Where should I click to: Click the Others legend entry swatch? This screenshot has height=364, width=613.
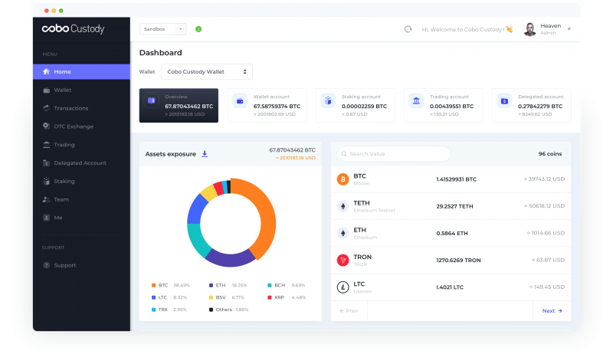[211, 310]
